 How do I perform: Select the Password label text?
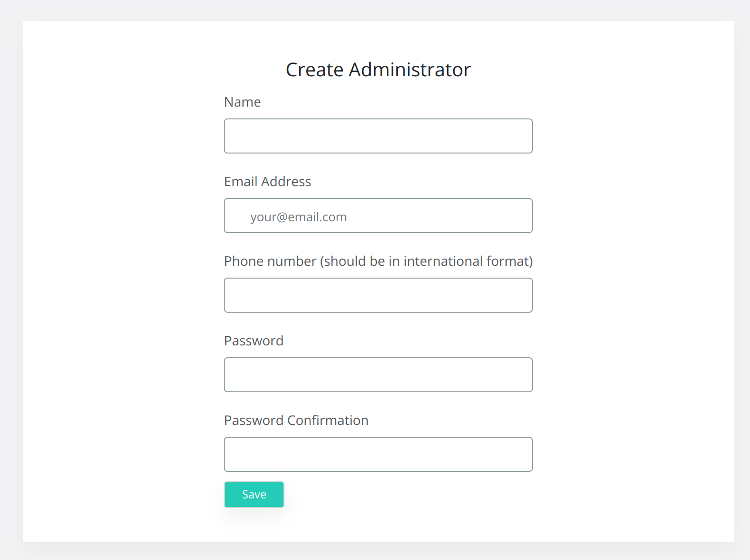coord(254,341)
